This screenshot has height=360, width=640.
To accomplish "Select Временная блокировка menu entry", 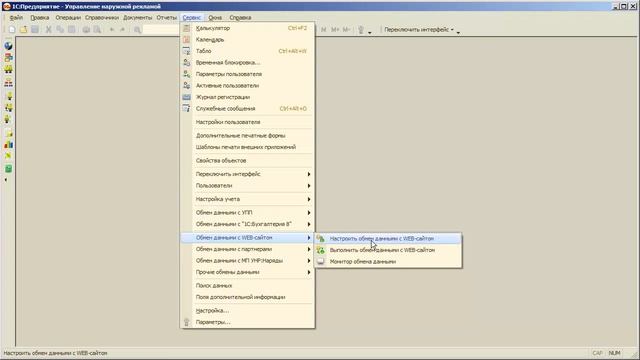I will (x=247, y=62).
